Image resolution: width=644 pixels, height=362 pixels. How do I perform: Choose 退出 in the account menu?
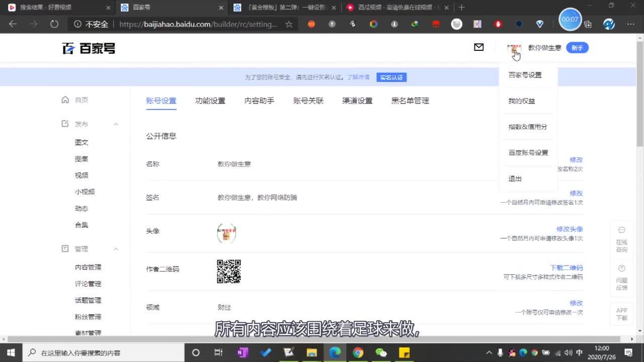coord(515,178)
